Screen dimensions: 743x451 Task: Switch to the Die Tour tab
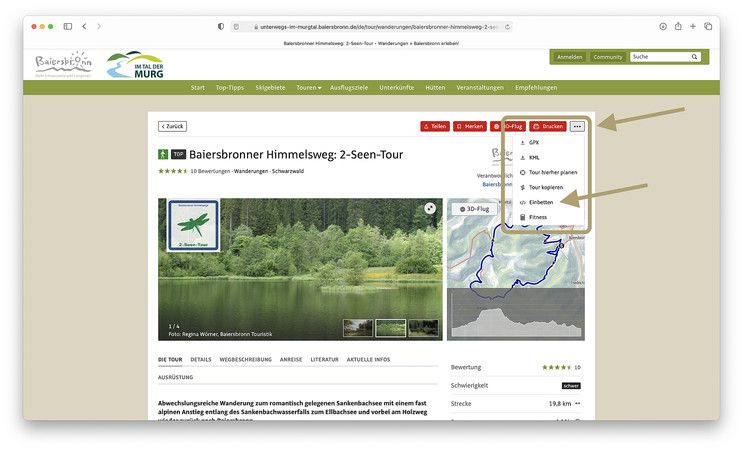coord(170,360)
